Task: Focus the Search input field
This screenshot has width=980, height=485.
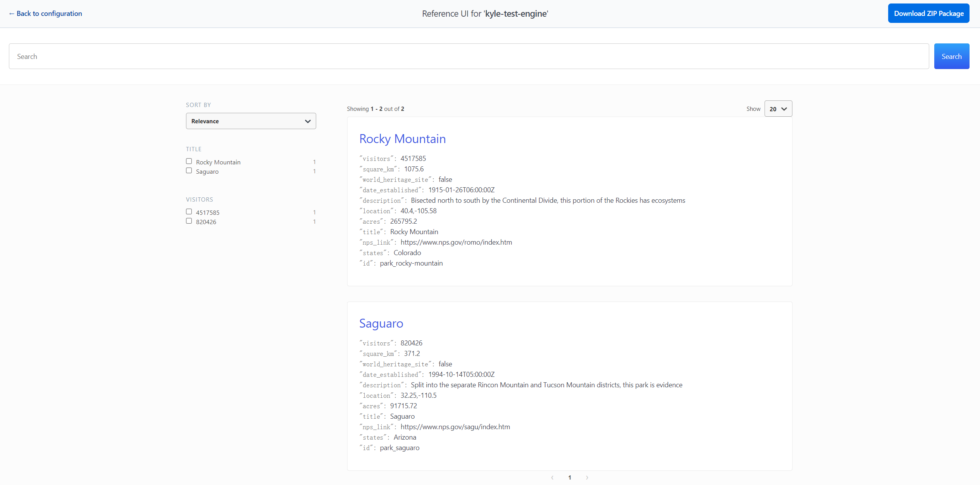Action: (x=469, y=57)
